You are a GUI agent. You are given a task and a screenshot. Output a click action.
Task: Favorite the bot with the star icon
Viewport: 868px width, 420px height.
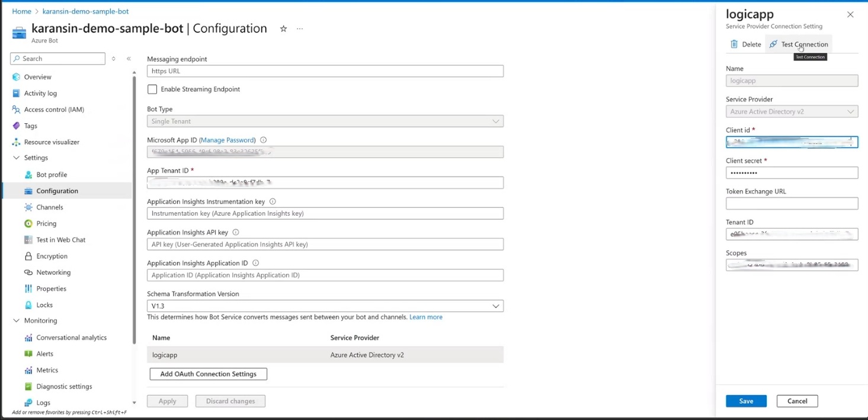[283, 28]
